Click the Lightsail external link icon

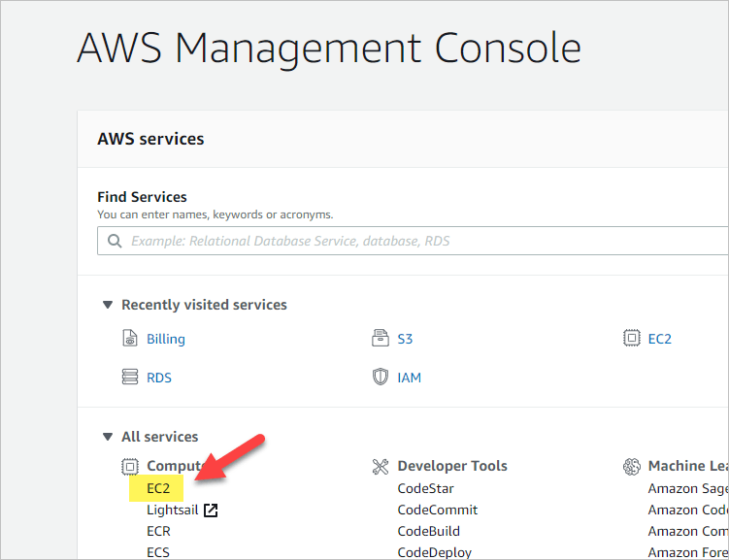[x=211, y=511]
